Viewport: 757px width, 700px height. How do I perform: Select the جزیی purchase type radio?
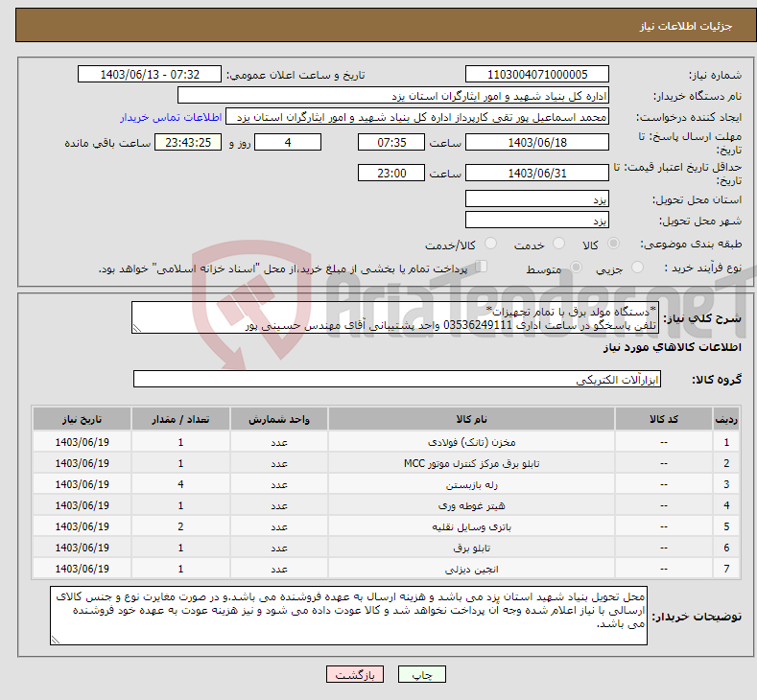tap(637, 268)
